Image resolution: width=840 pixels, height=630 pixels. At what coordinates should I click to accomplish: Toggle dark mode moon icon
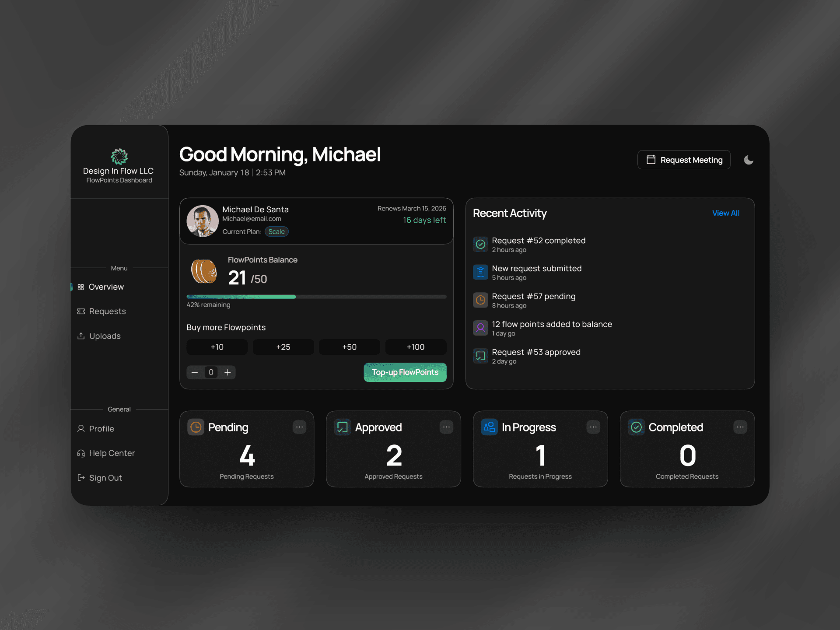click(x=749, y=160)
